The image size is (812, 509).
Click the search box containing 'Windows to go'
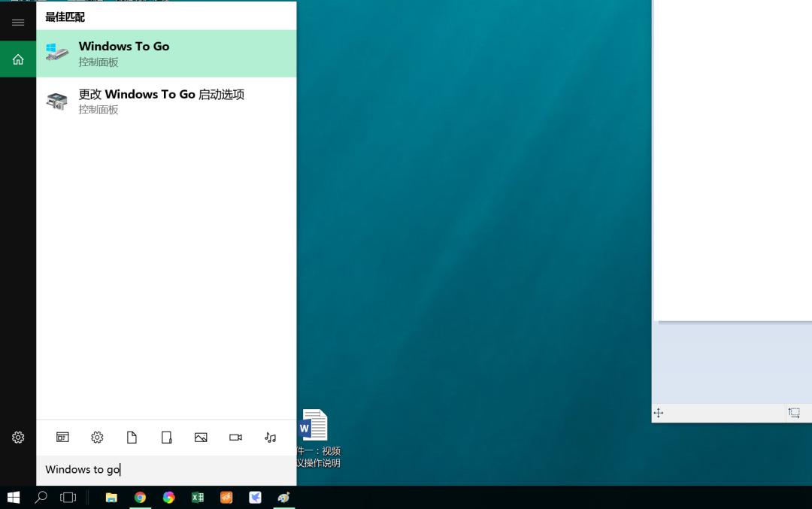[165, 470]
